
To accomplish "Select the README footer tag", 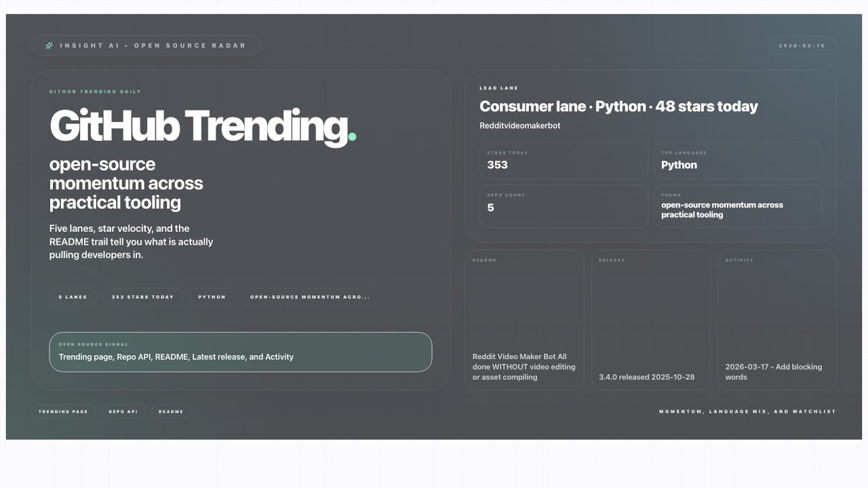I will 171,411.
